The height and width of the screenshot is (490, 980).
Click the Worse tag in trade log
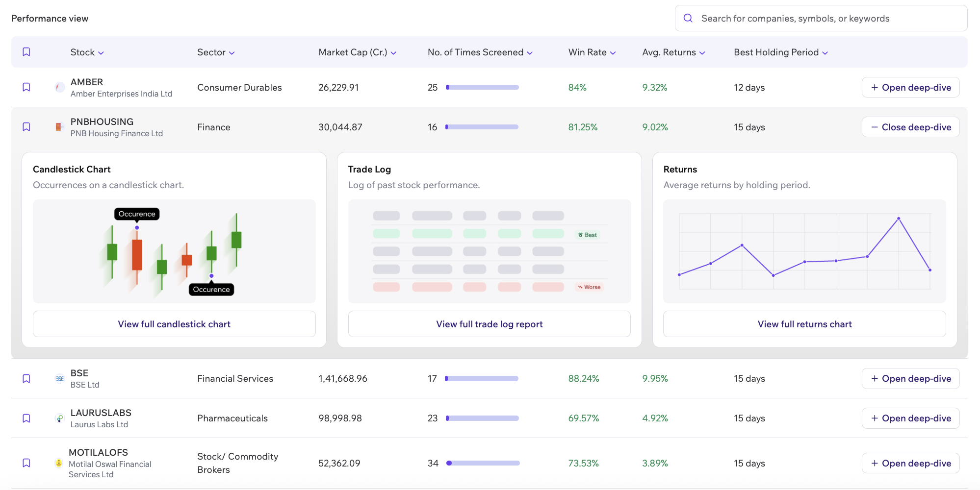(589, 287)
